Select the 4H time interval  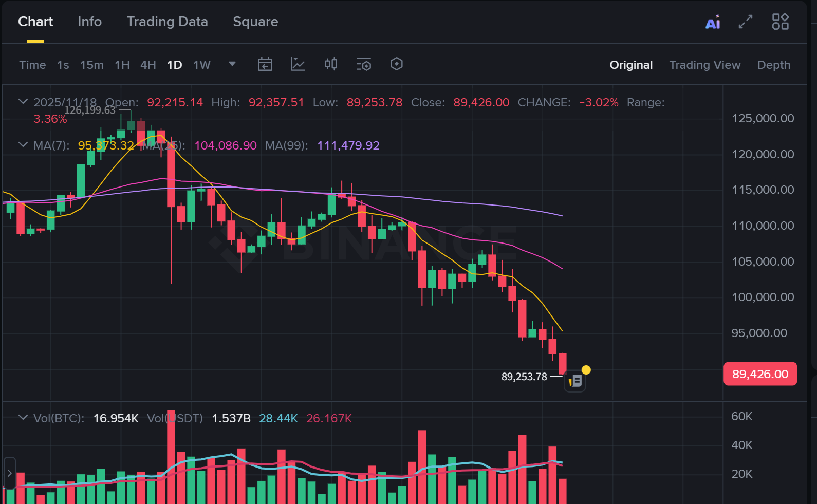point(148,65)
